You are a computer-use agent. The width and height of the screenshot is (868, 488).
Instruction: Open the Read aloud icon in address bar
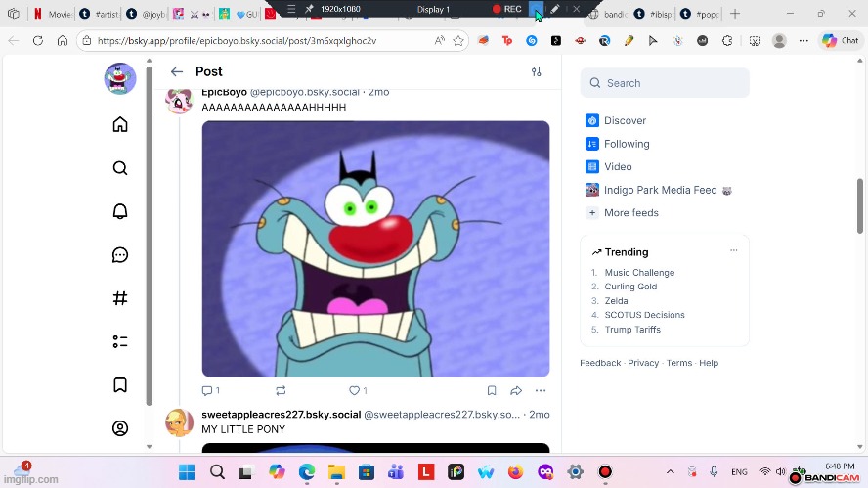pos(440,40)
